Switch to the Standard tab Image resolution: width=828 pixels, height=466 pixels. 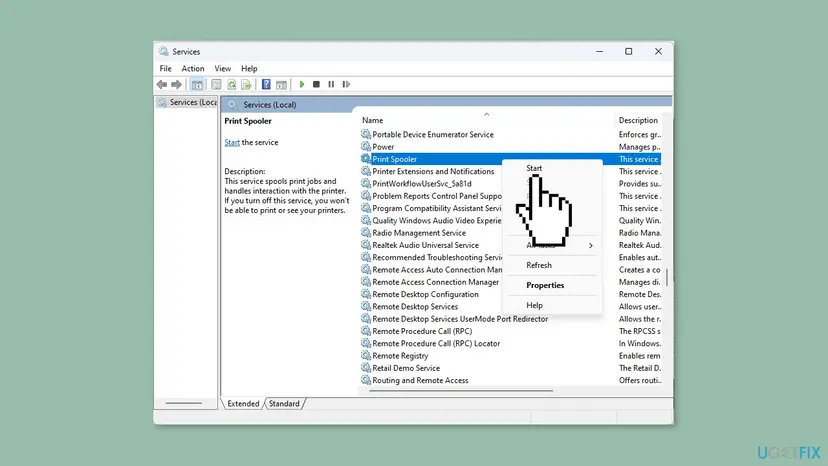pos(284,404)
